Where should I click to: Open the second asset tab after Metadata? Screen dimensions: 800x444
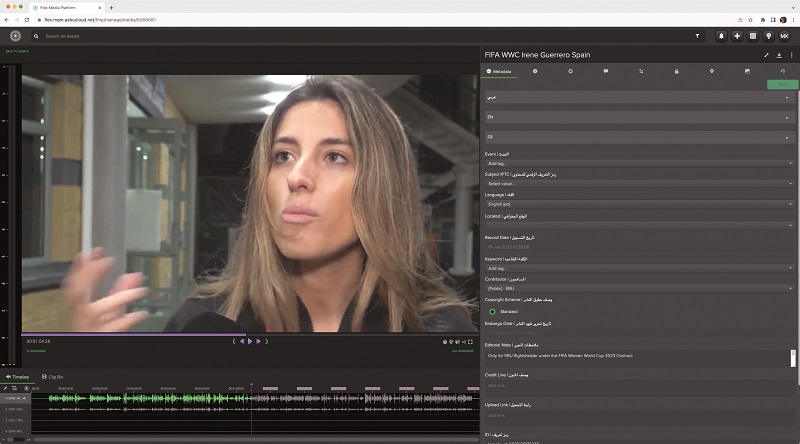(x=535, y=71)
